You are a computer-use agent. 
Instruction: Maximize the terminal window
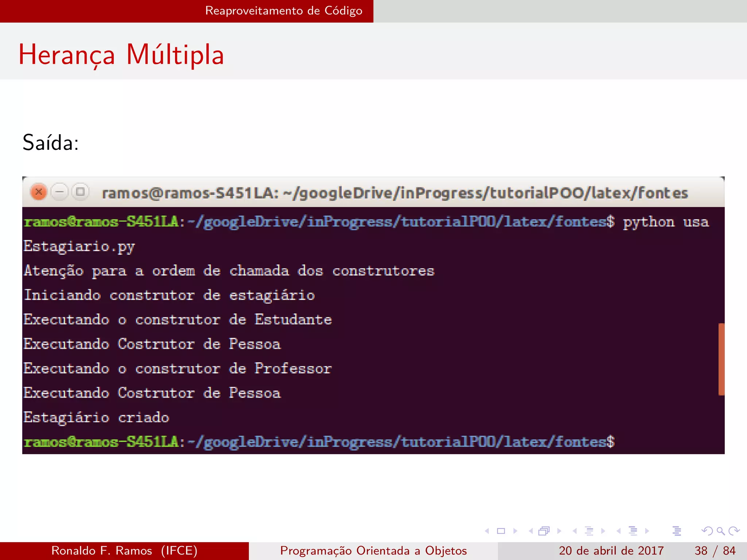[80, 192]
